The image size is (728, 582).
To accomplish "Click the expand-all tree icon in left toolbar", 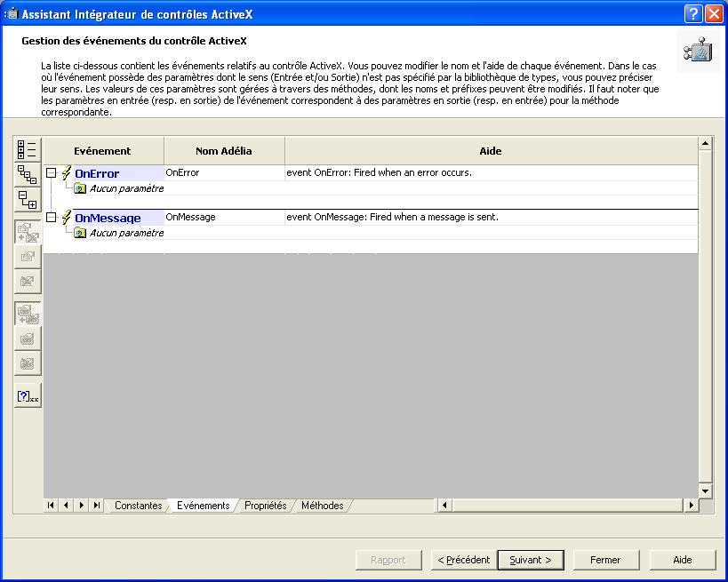I will click(28, 200).
